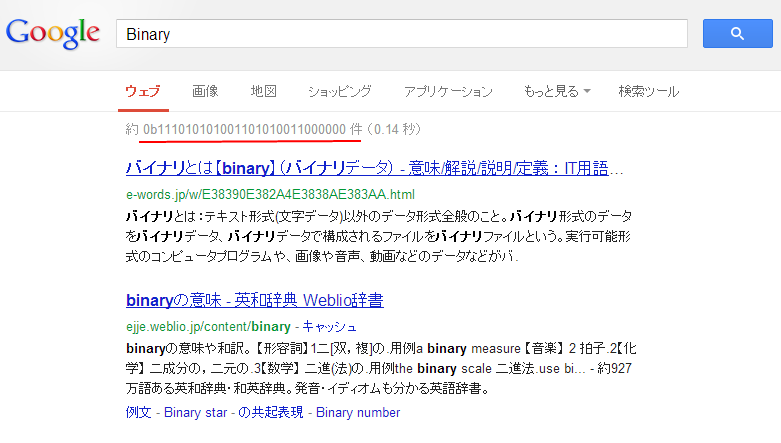781x443 pixels.
Task: Open the 地図 tab
Action: pos(263,91)
